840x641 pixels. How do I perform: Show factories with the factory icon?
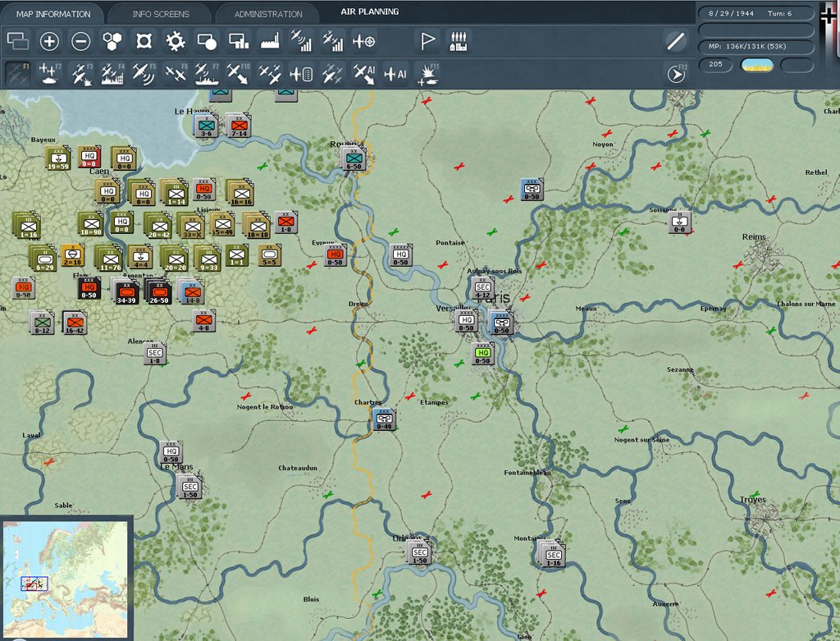coord(269,41)
